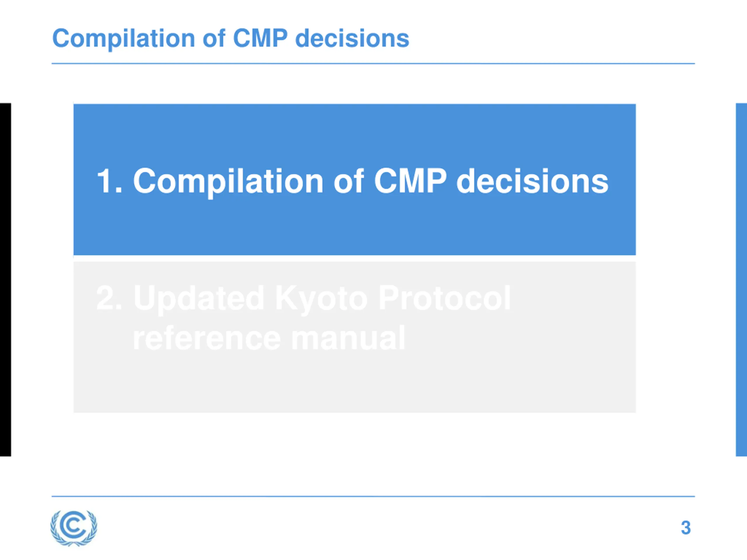Click the horizontal rule above the logo
The height and width of the screenshot is (560, 747).
[x=373, y=496]
